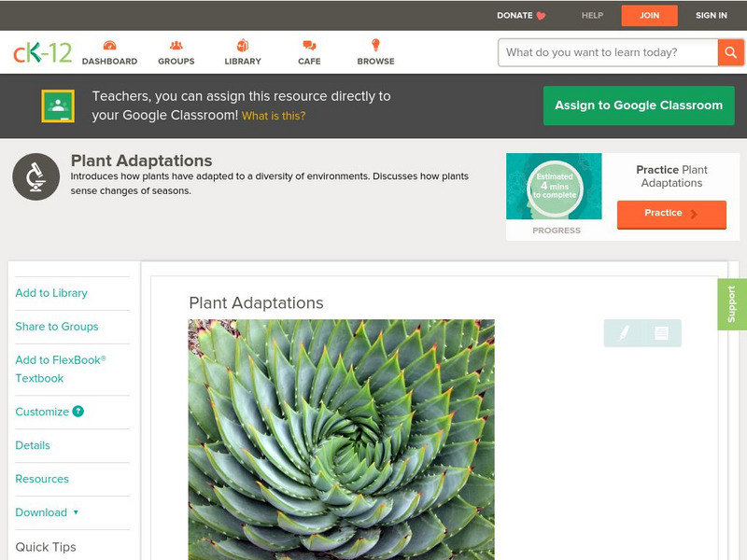Open the Resources link in sidebar
The width and height of the screenshot is (747, 560).
tap(42, 479)
